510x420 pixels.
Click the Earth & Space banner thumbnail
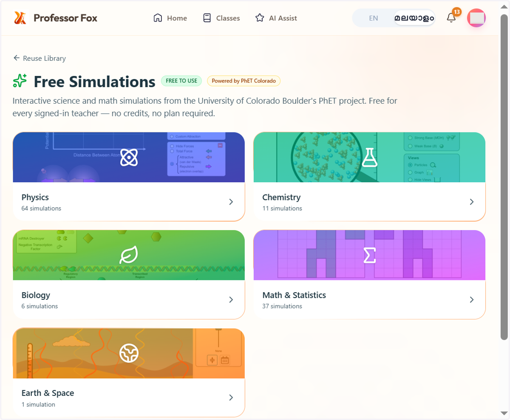129,353
